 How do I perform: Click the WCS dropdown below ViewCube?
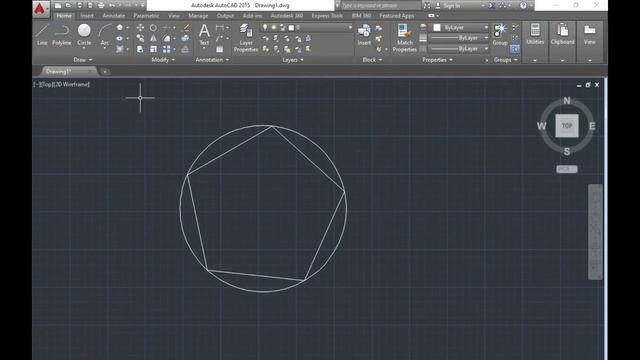pyautogui.click(x=567, y=169)
